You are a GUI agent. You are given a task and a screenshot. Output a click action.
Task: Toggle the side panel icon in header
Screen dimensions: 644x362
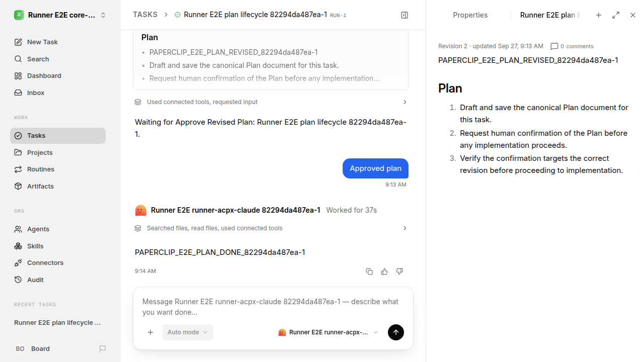tap(405, 15)
